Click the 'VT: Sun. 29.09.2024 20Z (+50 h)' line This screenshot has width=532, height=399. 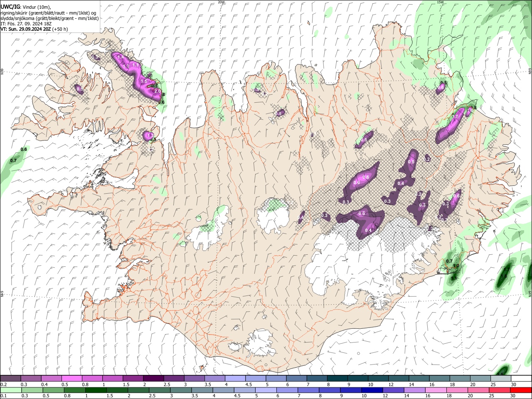(34, 29)
